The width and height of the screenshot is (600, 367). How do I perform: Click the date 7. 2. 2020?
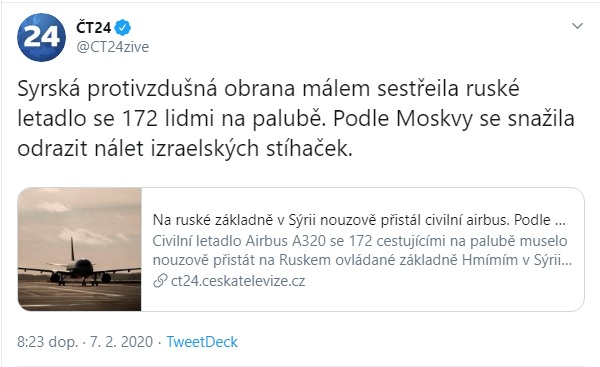tap(121, 342)
